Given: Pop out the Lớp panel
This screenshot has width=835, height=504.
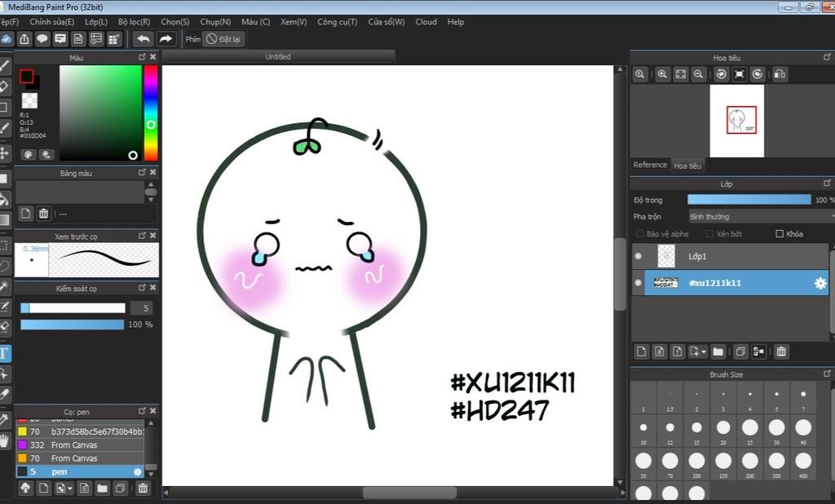Looking at the screenshot, I should coord(827,183).
